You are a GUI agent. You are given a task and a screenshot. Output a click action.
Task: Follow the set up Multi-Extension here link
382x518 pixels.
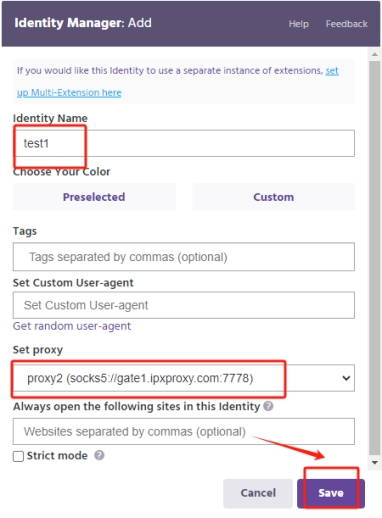pyautogui.click(x=69, y=93)
